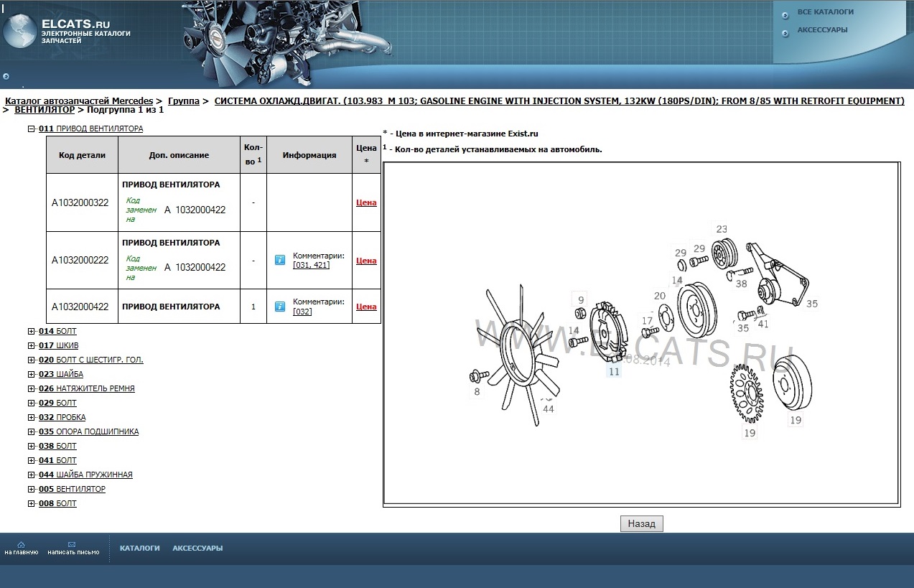The width and height of the screenshot is (914, 588).
Task: Collapse the 011 ПРИВОД ВЕНТИЛЯТОРА group
Action: pyautogui.click(x=31, y=129)
